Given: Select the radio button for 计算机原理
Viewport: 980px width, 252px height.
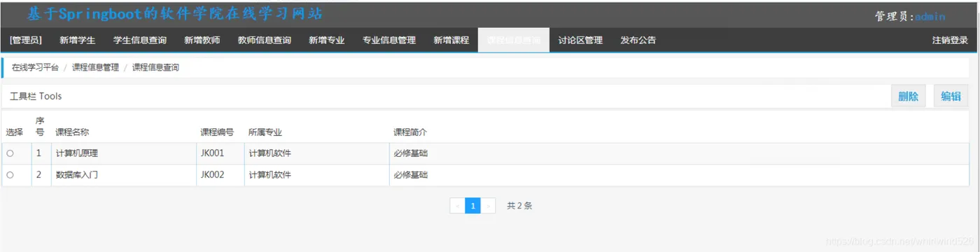Looking at the screenshot, I should pyautogui.click(x=10, y=153).
